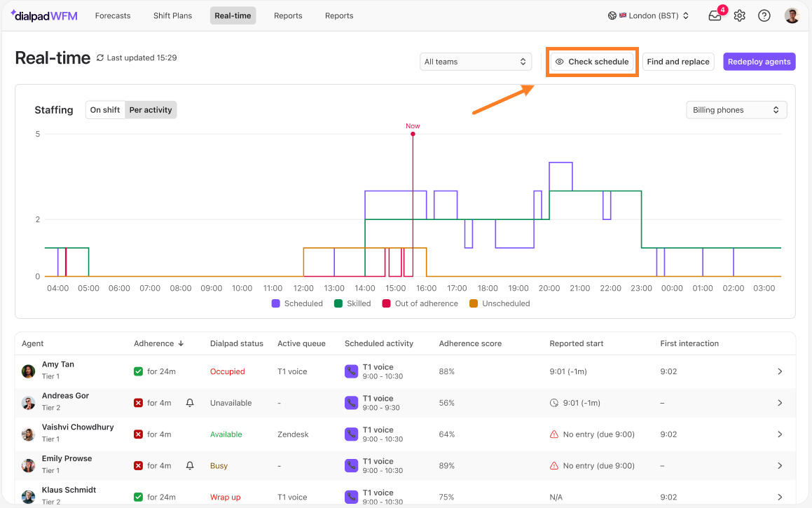
Task: Expand Andreas Gor's row chevron
Action: point(780,403)
